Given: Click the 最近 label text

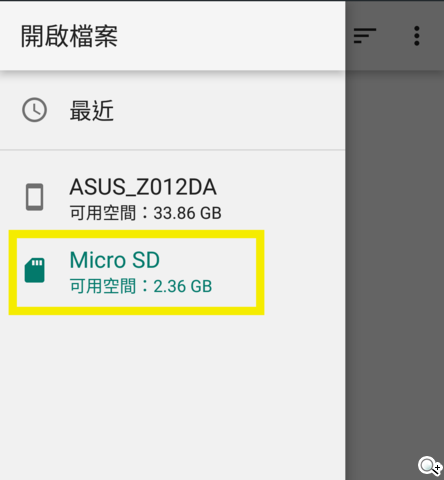Looking at the screenshot, I should coord(92,110).
